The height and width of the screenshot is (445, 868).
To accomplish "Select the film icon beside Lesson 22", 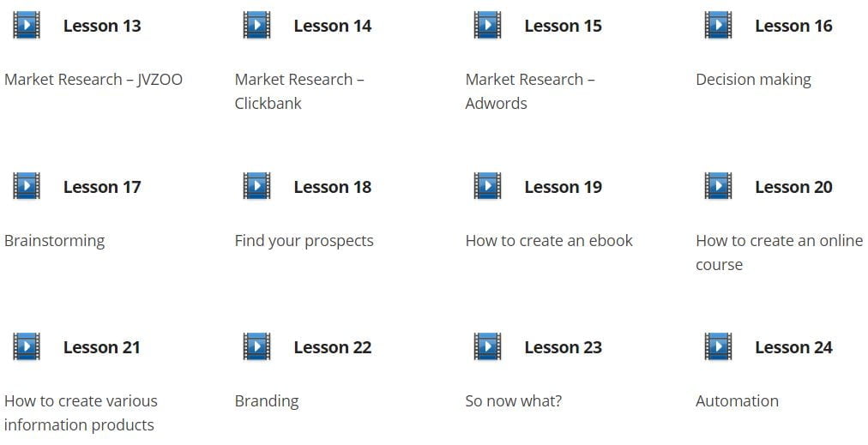I will (256, 346).
